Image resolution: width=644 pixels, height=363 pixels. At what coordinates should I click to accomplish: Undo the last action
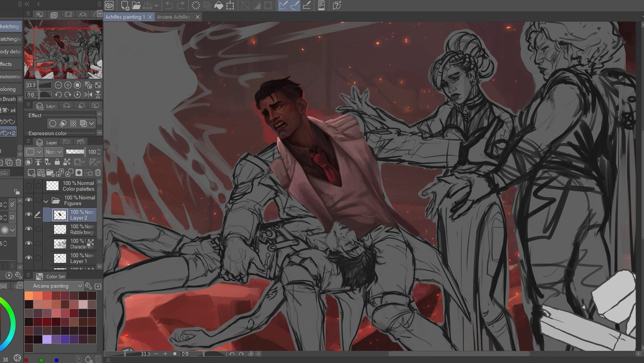169,5
